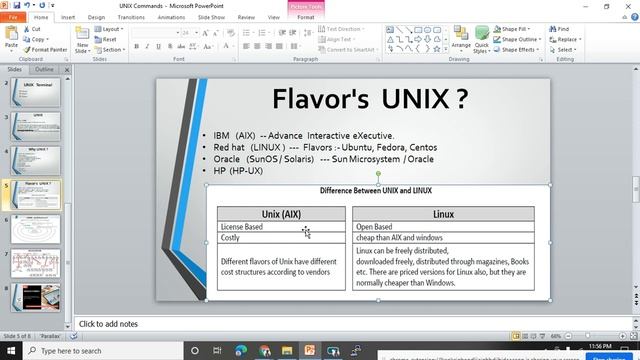Switch to the Outline pane tab
Image resolution: width=640 pixels, height=360 pixels.
coord(44,69)
